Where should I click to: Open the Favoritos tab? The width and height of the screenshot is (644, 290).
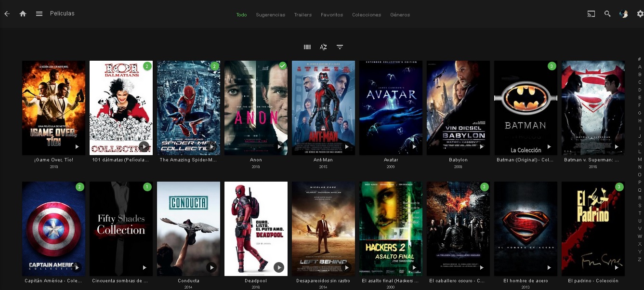click(332, 15)
